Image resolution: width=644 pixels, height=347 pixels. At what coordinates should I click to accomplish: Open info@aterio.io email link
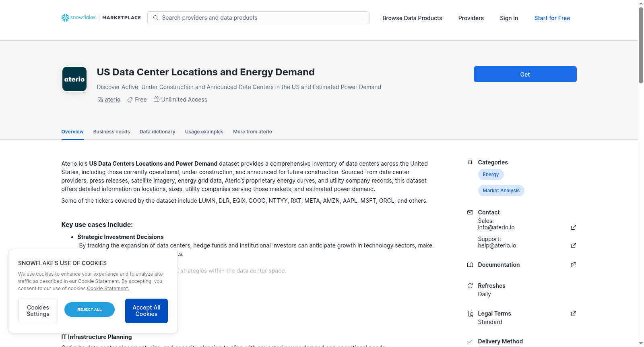pos(496,227)
